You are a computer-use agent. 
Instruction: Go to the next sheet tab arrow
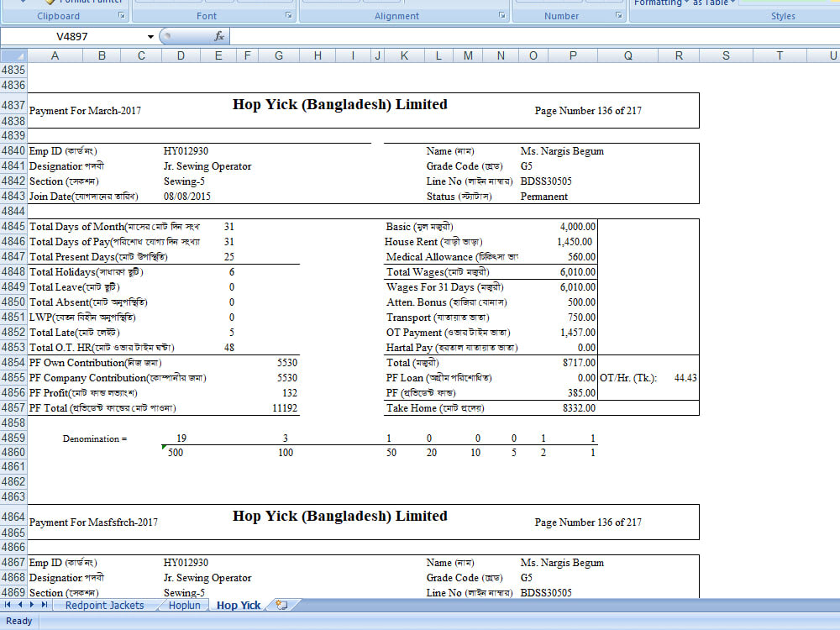32,604
